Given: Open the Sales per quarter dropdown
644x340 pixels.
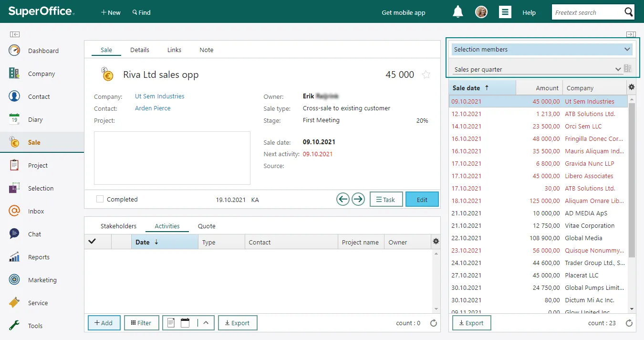Looking at the screenshot, I should click(618, 69).
